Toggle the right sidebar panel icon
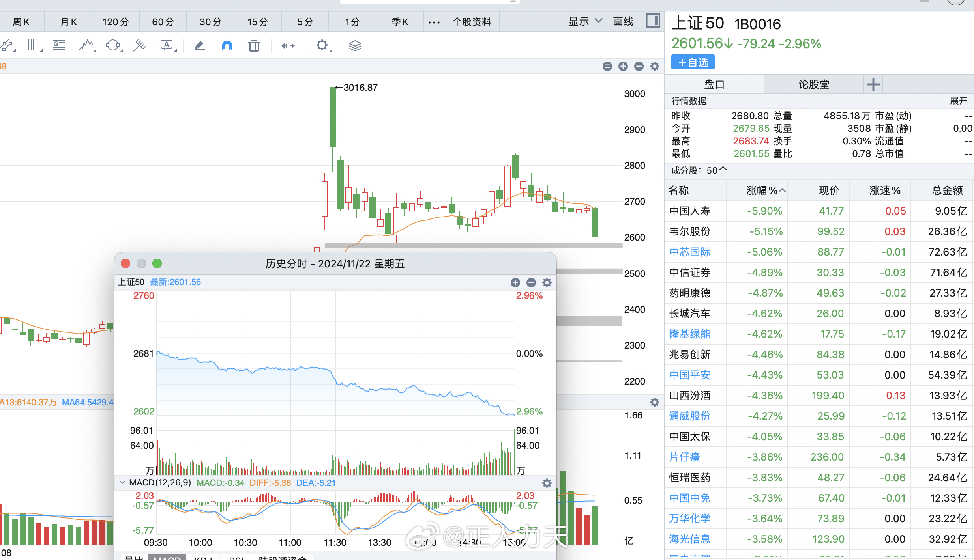Screen dimensions: 974x560 click(653, 21)
